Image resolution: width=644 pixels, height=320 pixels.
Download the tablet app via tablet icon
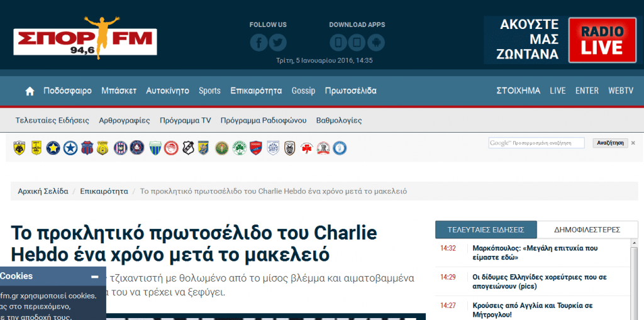coord(357,42)
